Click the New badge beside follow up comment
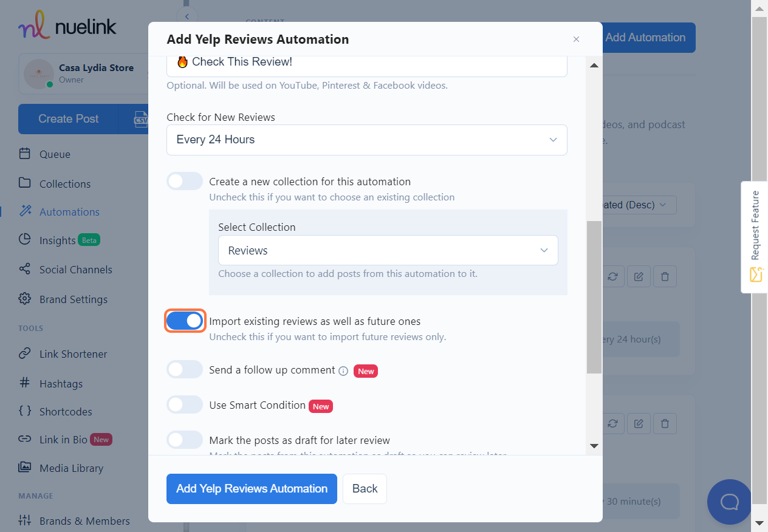Image resolution: width=768 pixels, height=532 pixels. (366, 371)
